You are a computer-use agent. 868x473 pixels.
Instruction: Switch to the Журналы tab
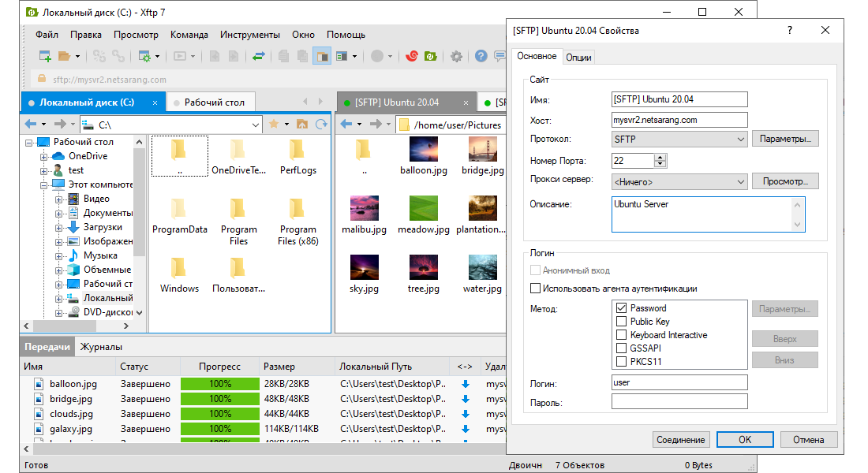(101, 347)
